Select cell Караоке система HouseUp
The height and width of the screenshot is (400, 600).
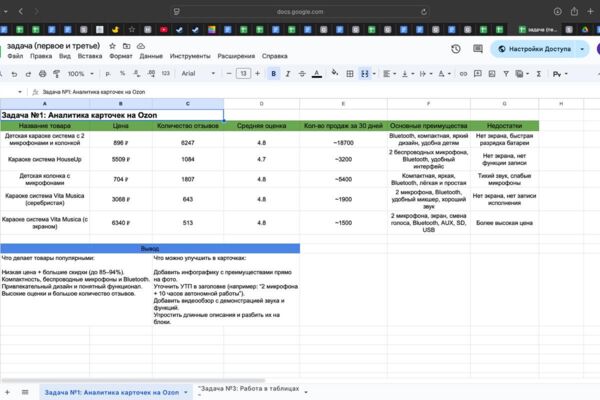(x=45, y=159)
